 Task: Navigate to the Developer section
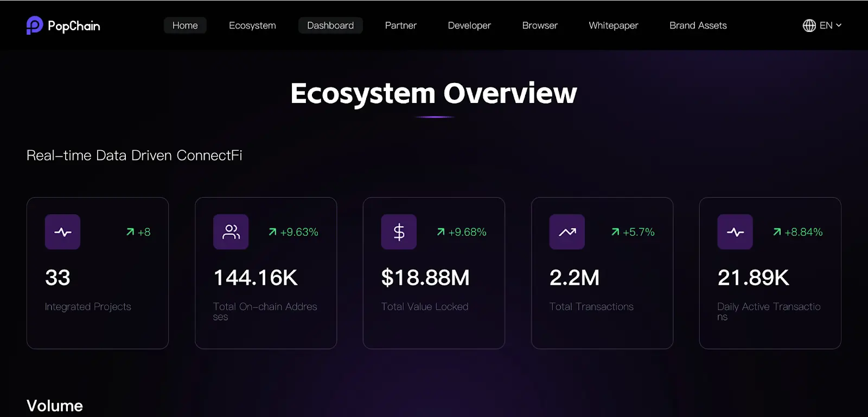pyautogui.click(x=469, y=25)
